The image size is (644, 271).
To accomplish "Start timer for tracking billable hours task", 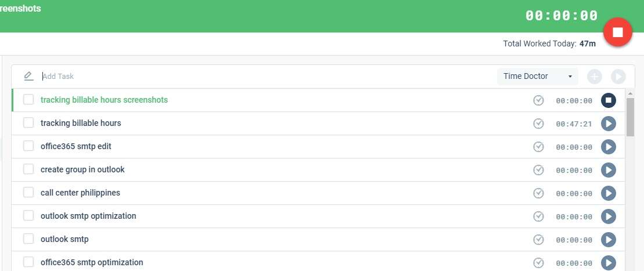I will [x=608, y=123].
